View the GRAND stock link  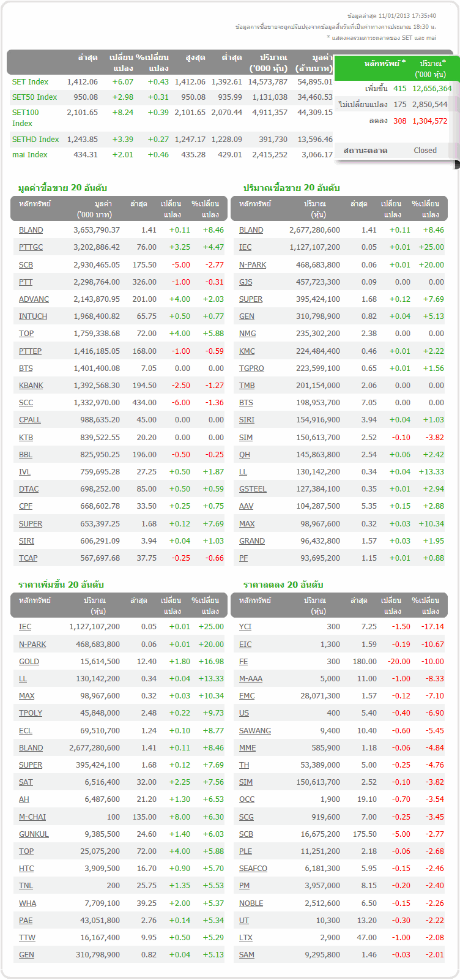252,541
